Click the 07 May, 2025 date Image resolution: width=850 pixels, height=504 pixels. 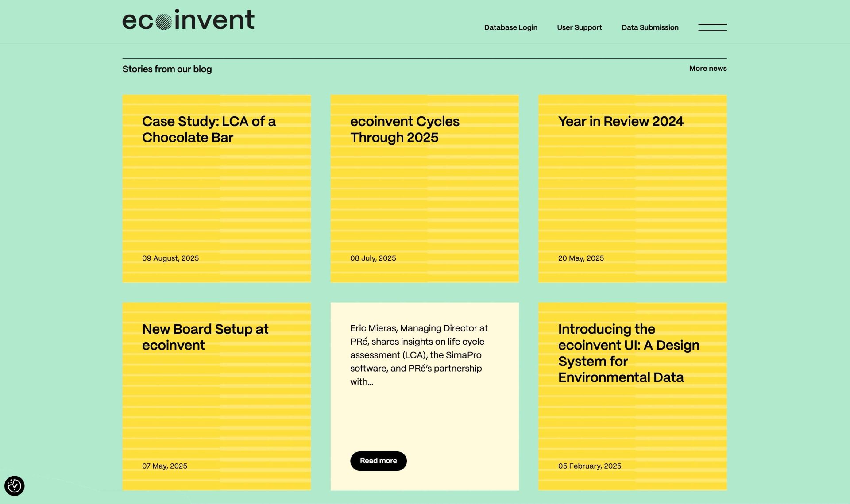coord(164,466)
